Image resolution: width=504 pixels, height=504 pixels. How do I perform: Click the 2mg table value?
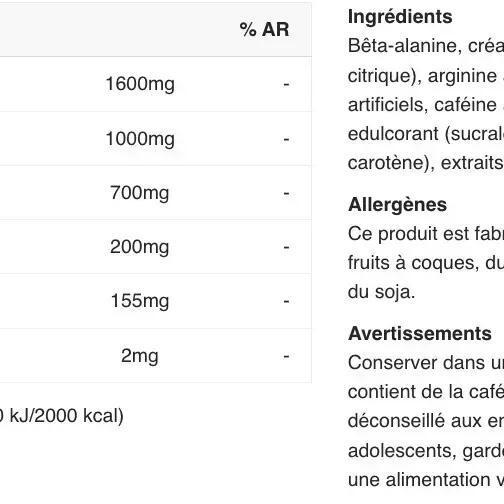140,356
